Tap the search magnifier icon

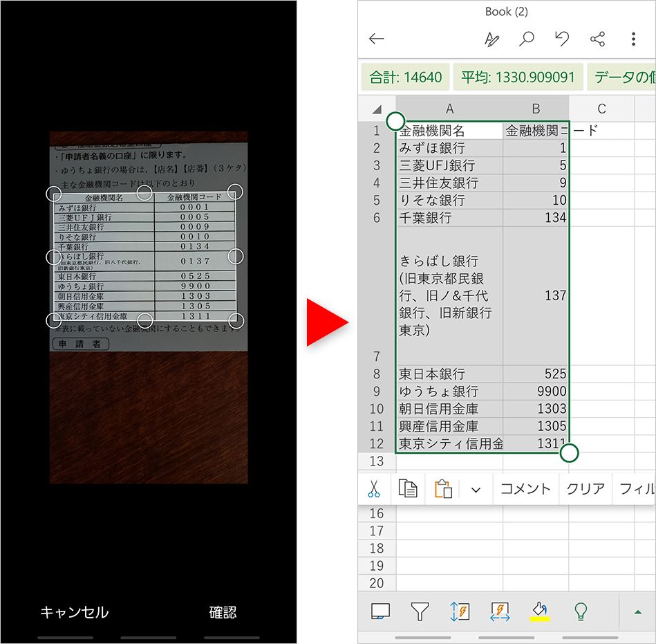point(527,39)
